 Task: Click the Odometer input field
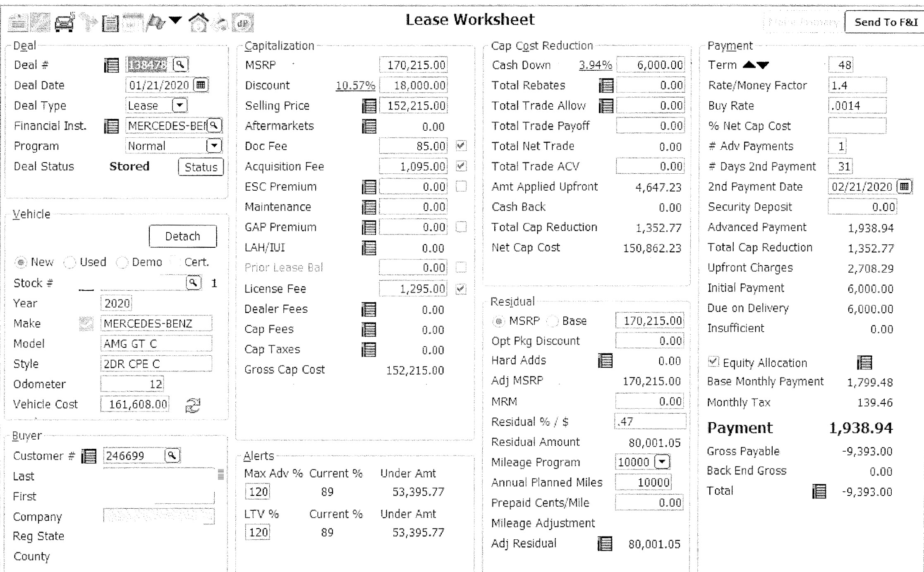[132, 384]
